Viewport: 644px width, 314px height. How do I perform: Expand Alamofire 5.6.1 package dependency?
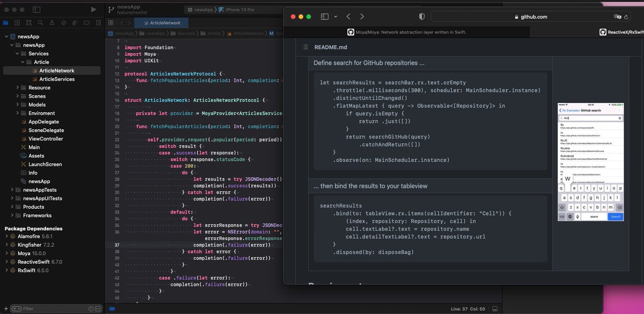click(6, 236)
